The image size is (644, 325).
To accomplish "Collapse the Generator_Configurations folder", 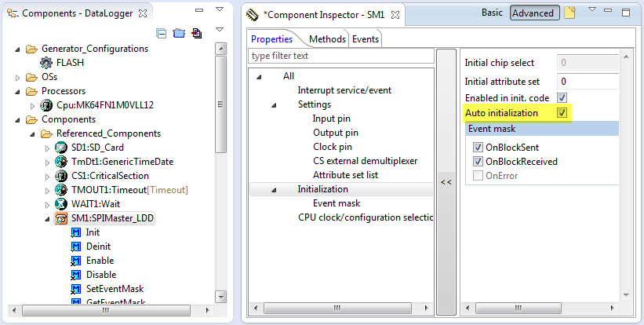I will point(19,49).
